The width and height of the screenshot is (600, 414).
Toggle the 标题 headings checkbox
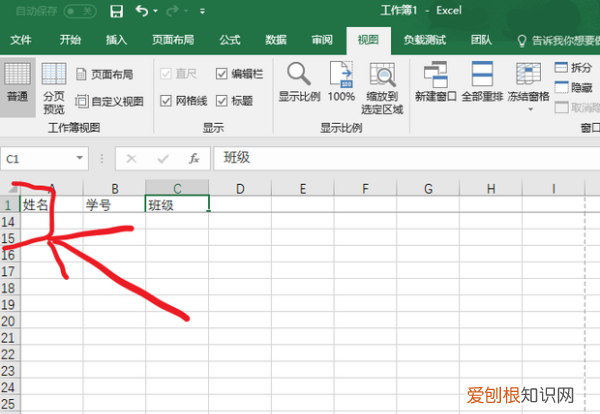tap(222, 101)
